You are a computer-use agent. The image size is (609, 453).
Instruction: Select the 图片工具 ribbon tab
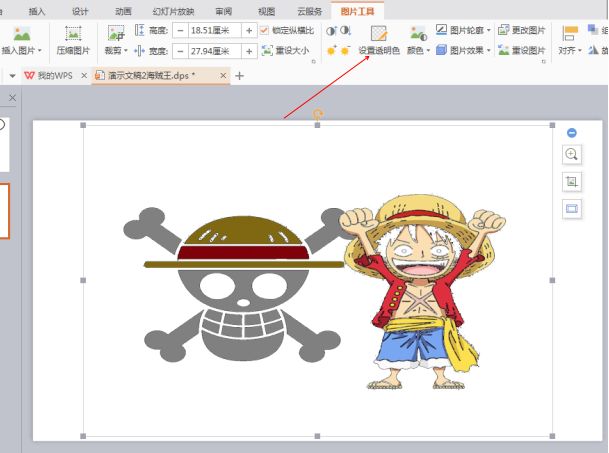pos(357,11)
